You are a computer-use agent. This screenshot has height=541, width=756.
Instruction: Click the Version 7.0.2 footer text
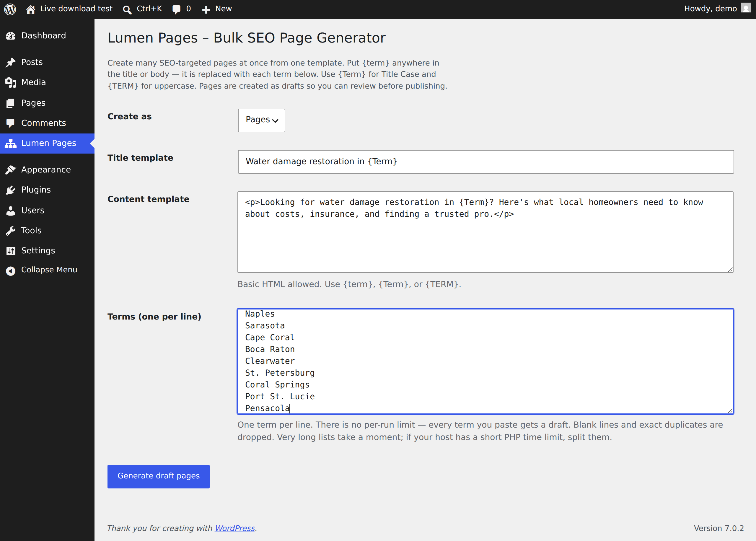click(718, 528)
